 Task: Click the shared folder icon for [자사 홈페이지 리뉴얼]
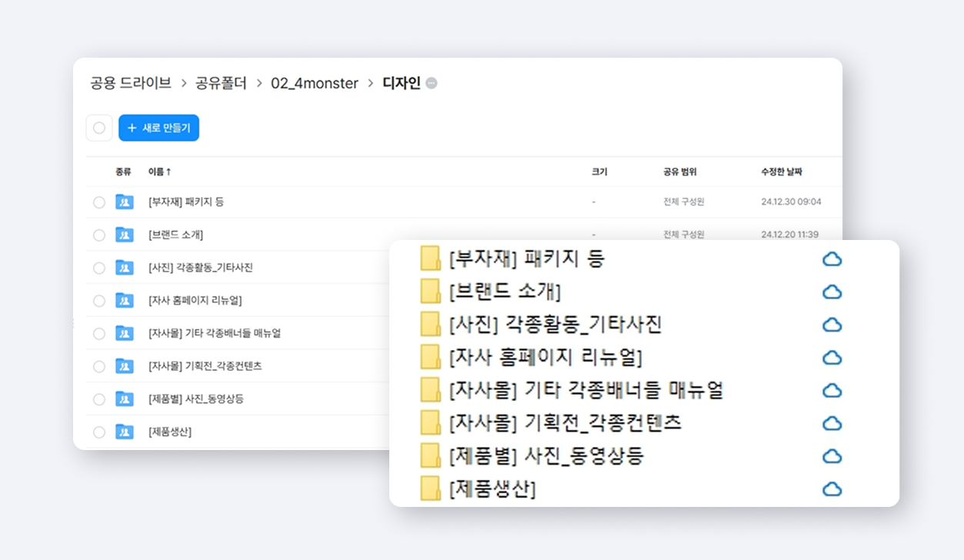(124, 300)
